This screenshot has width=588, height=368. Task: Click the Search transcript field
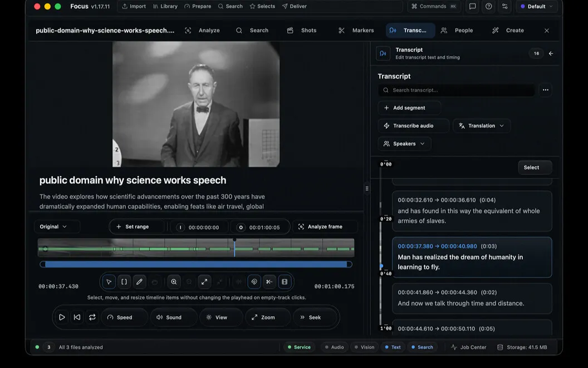457,90
